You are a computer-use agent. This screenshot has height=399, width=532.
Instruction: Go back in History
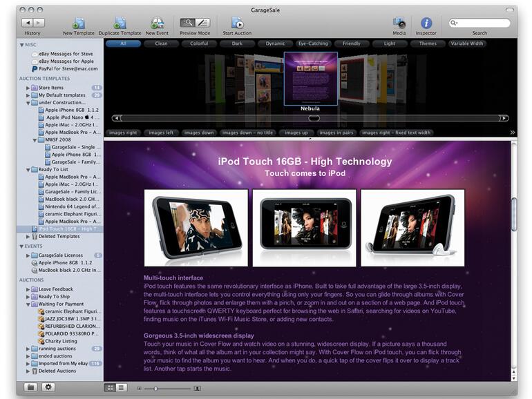(28, 23)
